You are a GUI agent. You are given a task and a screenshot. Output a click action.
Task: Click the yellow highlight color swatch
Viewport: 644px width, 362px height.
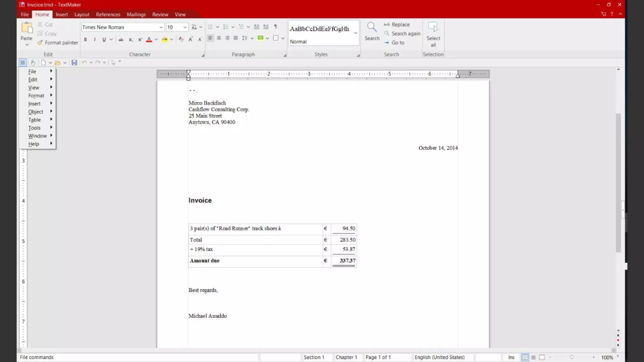point(164,39)
